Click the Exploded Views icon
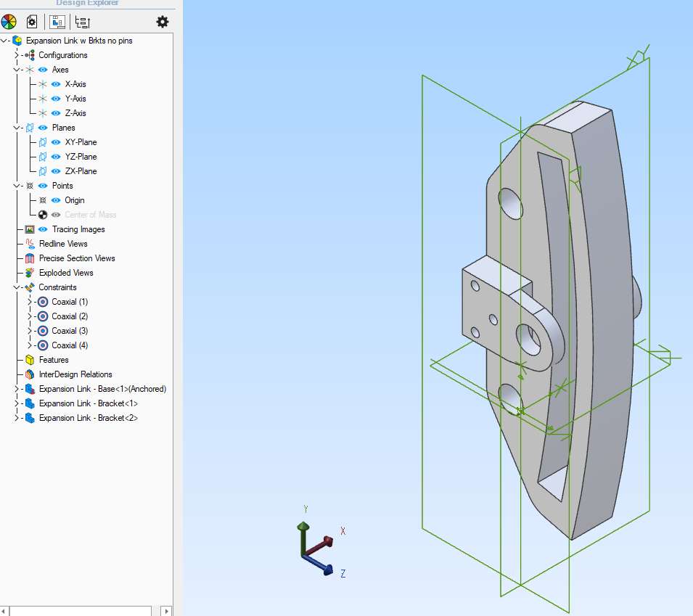This screenshot has height=616, width=693. (x=30, y=273)
